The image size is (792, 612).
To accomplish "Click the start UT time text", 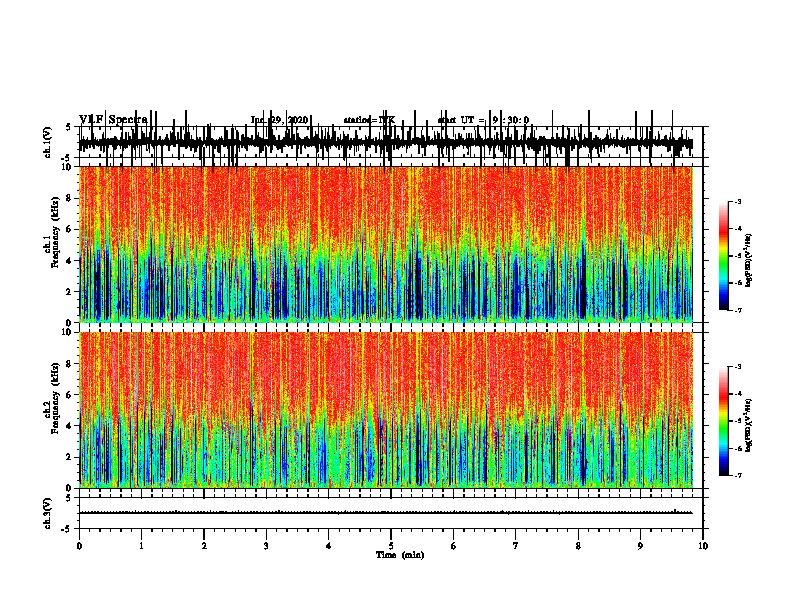I will click(483, 120).
